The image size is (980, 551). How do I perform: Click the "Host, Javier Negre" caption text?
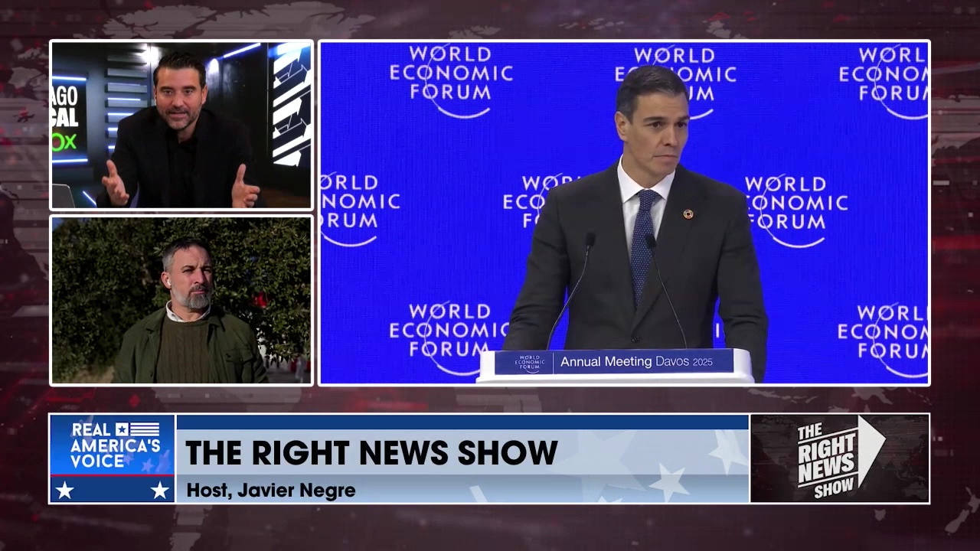[270, 491]
